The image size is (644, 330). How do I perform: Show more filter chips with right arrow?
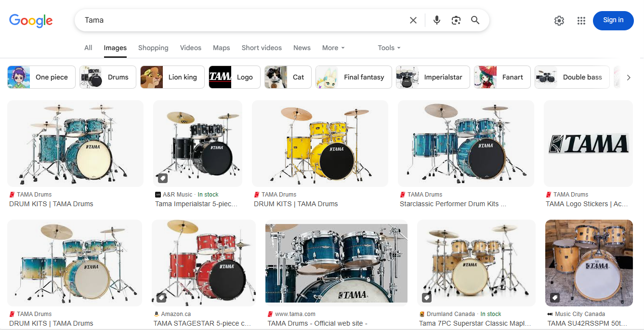tap(628, 77)
